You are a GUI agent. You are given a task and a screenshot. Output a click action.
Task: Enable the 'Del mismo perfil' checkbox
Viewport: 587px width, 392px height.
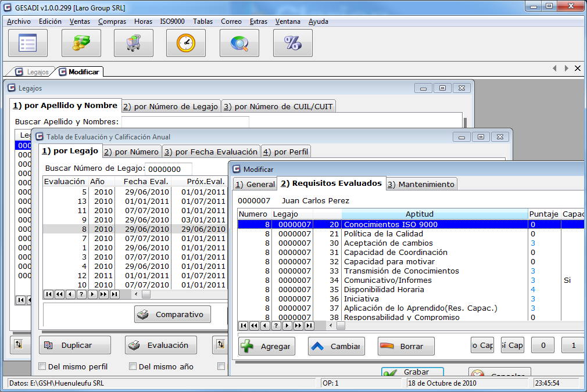point(42,366)
